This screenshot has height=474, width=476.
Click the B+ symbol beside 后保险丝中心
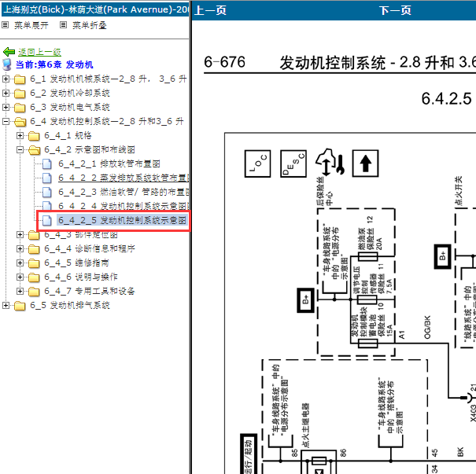[305, 300]
